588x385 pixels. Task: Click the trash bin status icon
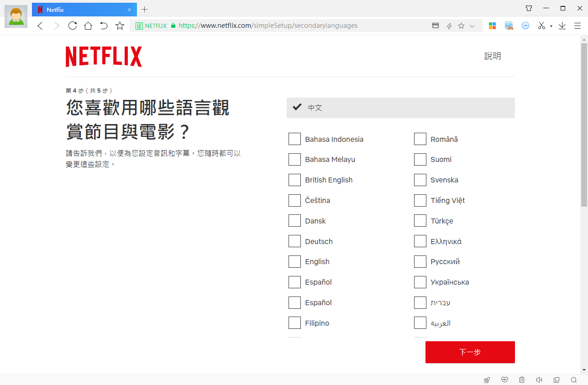[522, 380]
